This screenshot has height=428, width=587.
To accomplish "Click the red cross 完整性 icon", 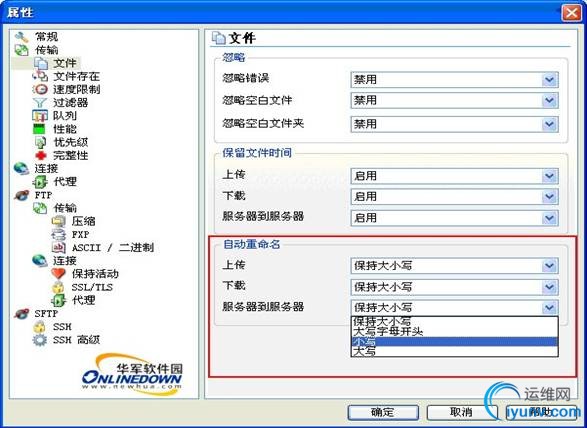I will click(x=40, y=155).
